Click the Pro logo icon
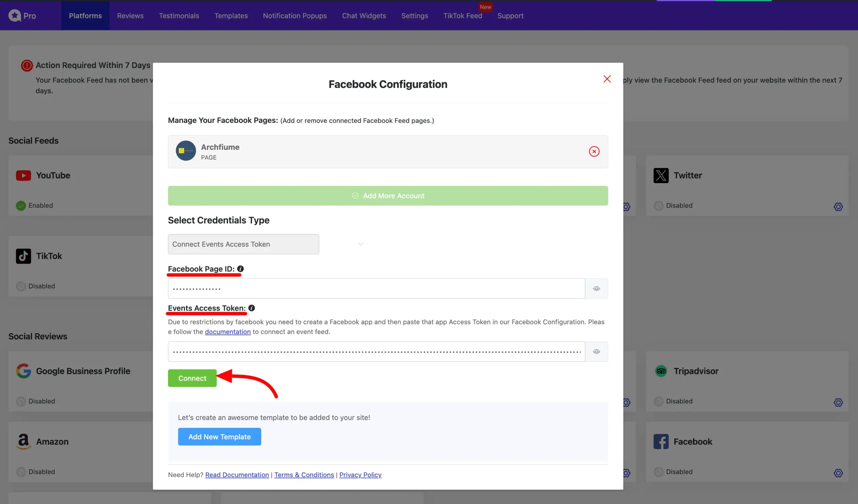Screen dimensions: 858x504 [x=15, y=15]
